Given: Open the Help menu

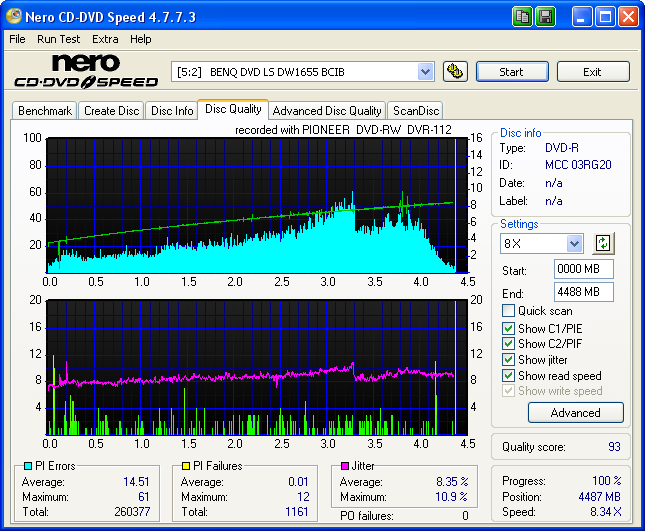Looking at the screenshot, I should coord(141,39).
